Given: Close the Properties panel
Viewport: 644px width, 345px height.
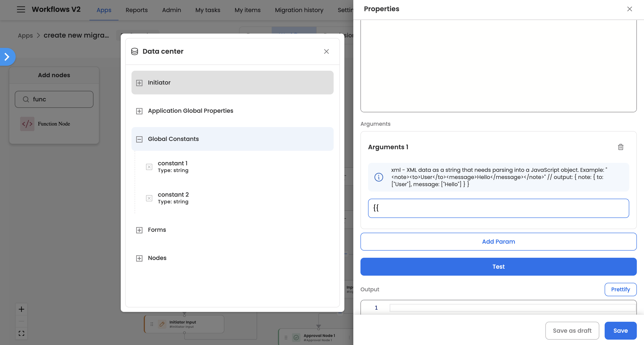Looking at the screenshot, I should [629, 9].
